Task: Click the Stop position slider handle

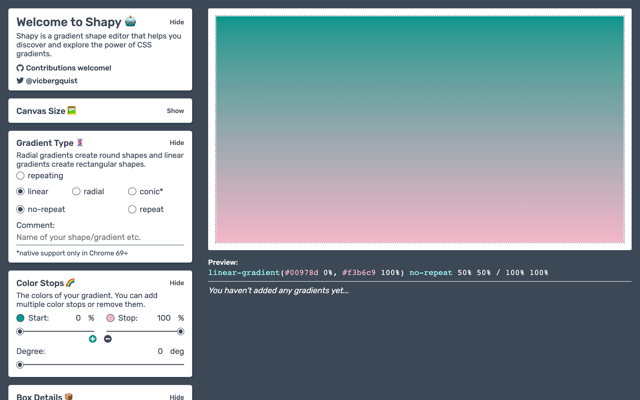Action: click(180, 331)
